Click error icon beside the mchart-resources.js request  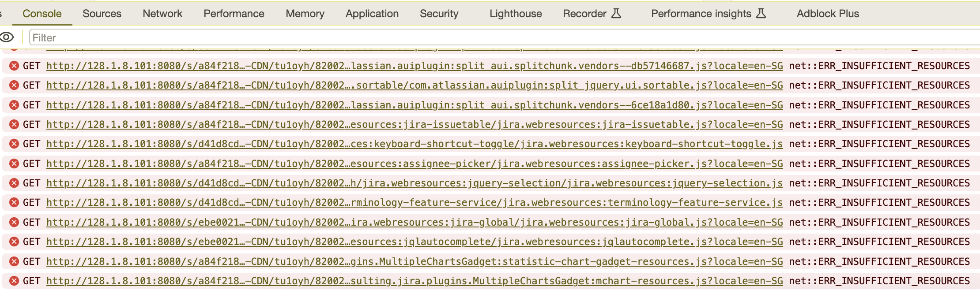pyautogui.click(x=14, y=281)
